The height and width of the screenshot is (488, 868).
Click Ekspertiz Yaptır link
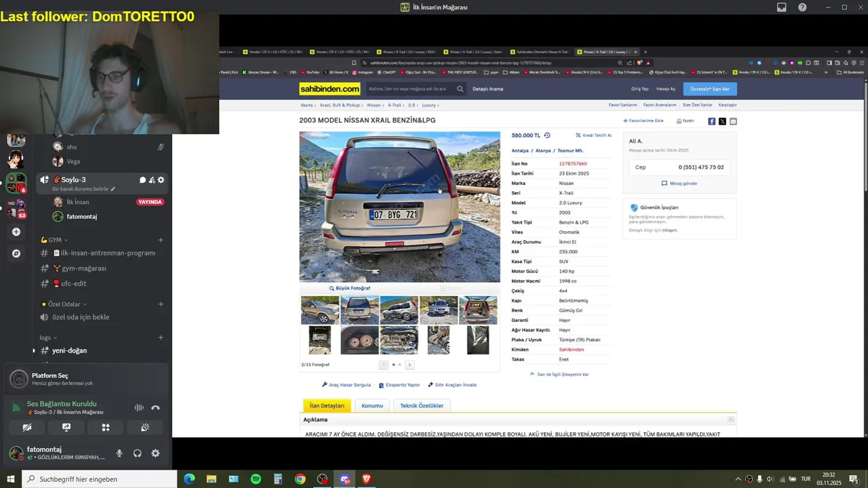[x=399, y=385]
